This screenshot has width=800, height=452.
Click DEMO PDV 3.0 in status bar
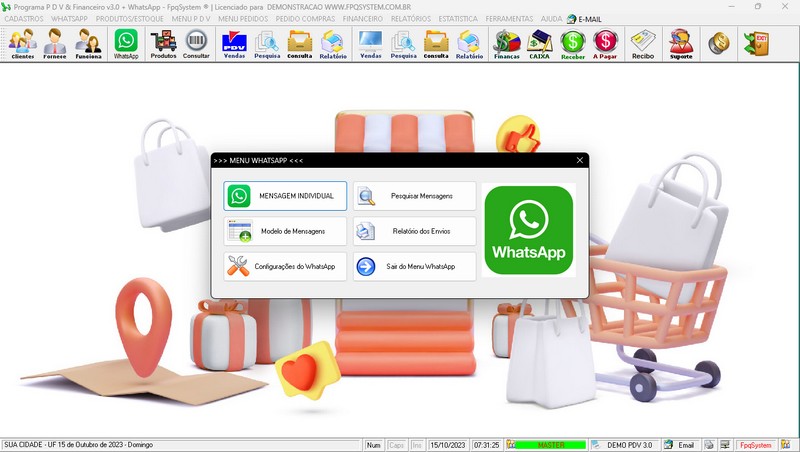pyautogui.click(x=624, y=445)
